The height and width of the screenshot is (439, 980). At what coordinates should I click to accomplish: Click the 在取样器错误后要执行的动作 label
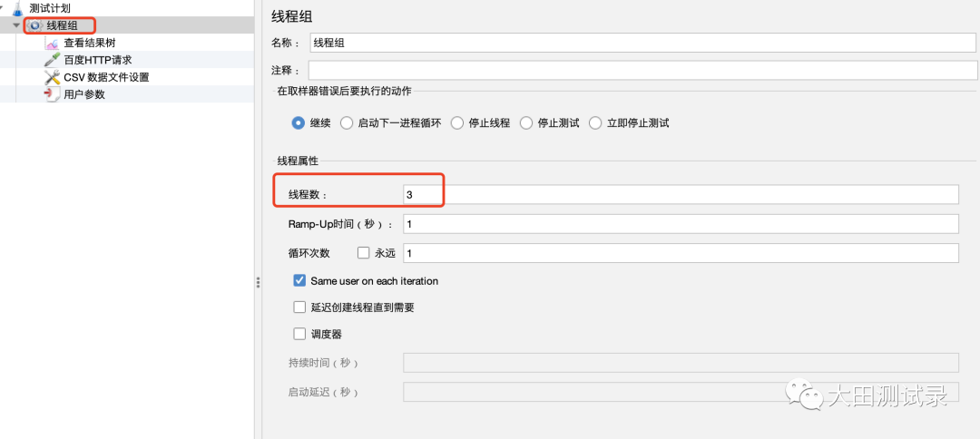coord(345,92)
